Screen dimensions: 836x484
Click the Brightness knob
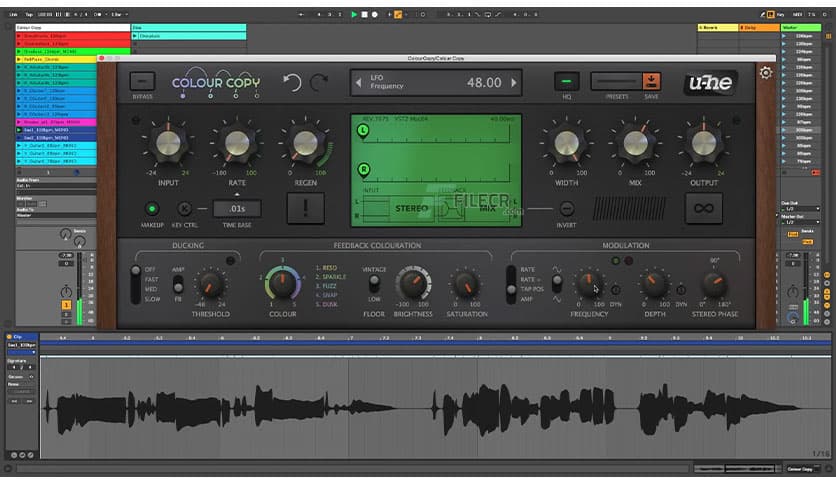(412, 284)
